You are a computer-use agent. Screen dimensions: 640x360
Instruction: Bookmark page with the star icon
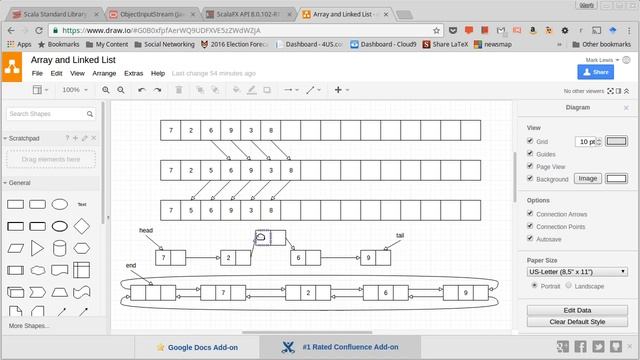click(x=436, y=30)
